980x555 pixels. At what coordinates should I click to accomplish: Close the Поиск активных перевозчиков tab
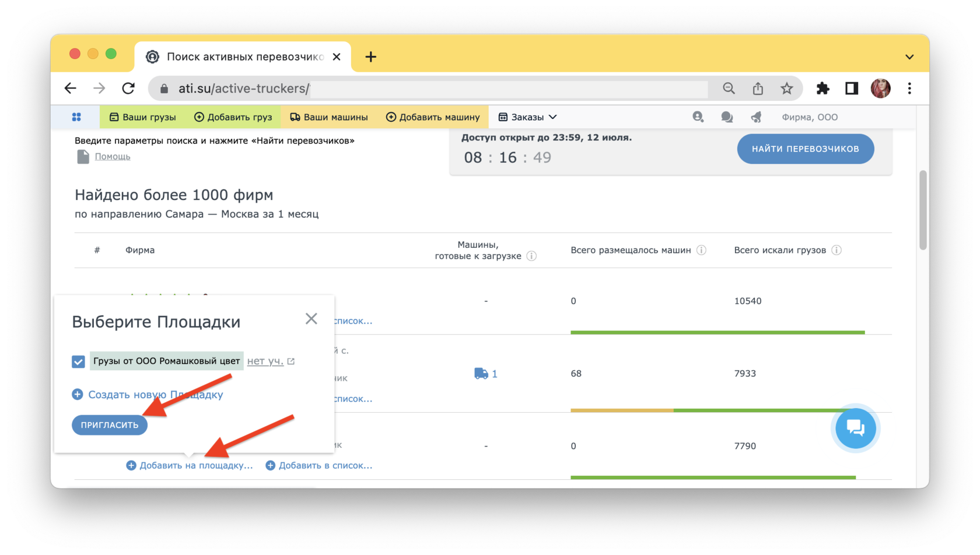click(x=337, y=57)
